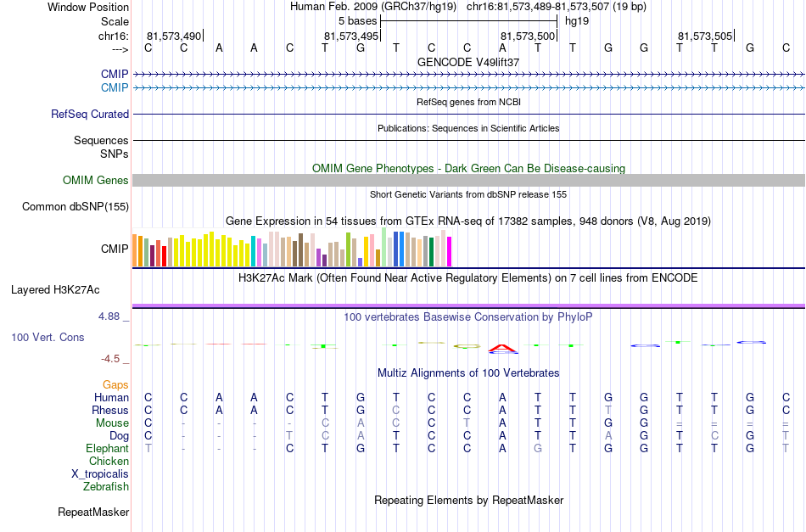Click the Common dbSNP(155) track label
Screen dimensions: 806x532
coord(76,207)
